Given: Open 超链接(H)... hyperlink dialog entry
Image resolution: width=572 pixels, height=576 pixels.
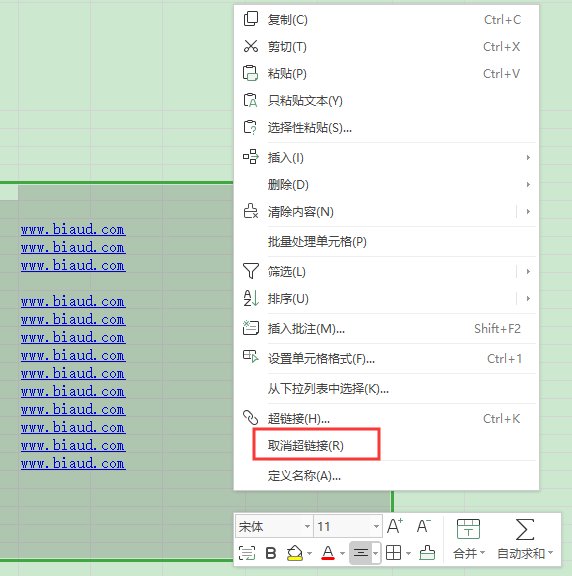Looking at the screenshot, I should click(x=386, y=418).
